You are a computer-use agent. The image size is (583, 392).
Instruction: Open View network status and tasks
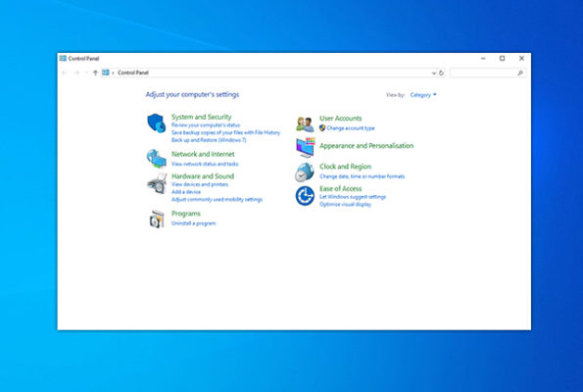point(205,164)
